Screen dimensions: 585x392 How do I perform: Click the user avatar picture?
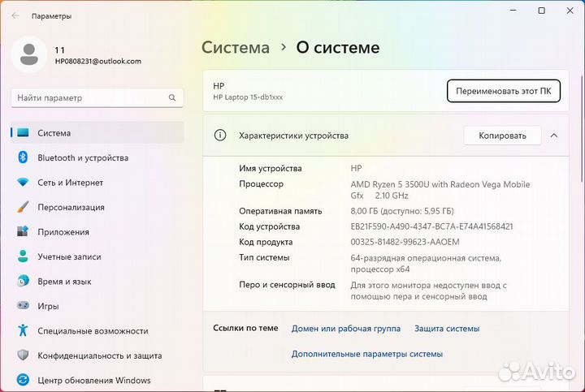pyautogui.click(x=29, y=54)
